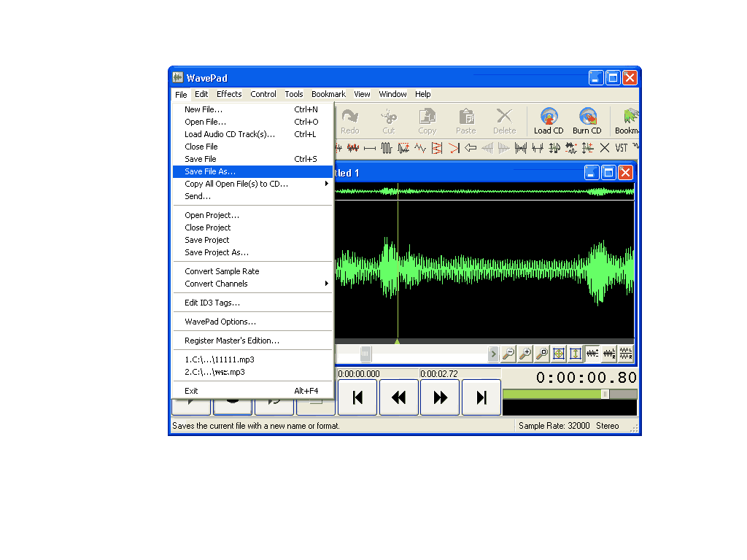
Task: Click the horizontal scrollbar thumb
Action: [365, 354]
